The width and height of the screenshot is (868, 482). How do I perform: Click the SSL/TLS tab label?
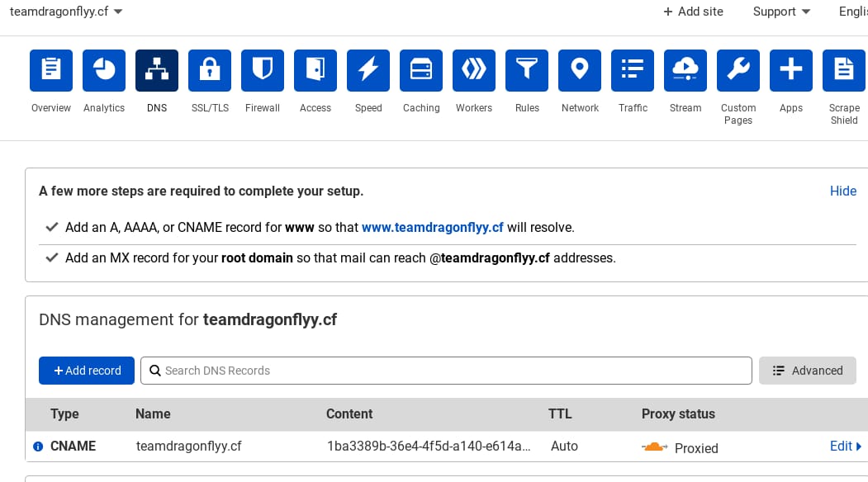(x=210, y=108)
